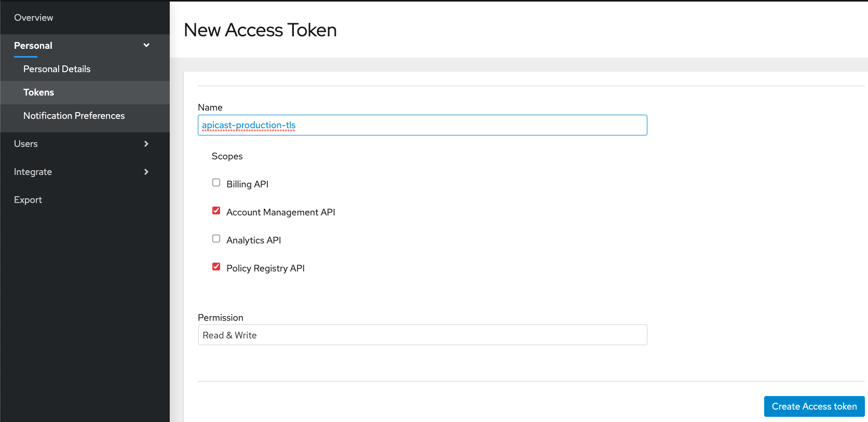This screenshot has height=422, width=868.
Task: Click the chevron arrow beside Users
Action: pos(146,144)
